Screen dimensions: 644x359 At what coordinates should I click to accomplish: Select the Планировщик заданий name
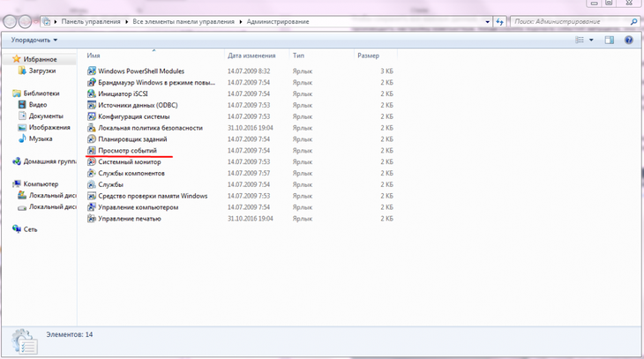(132, 139)
